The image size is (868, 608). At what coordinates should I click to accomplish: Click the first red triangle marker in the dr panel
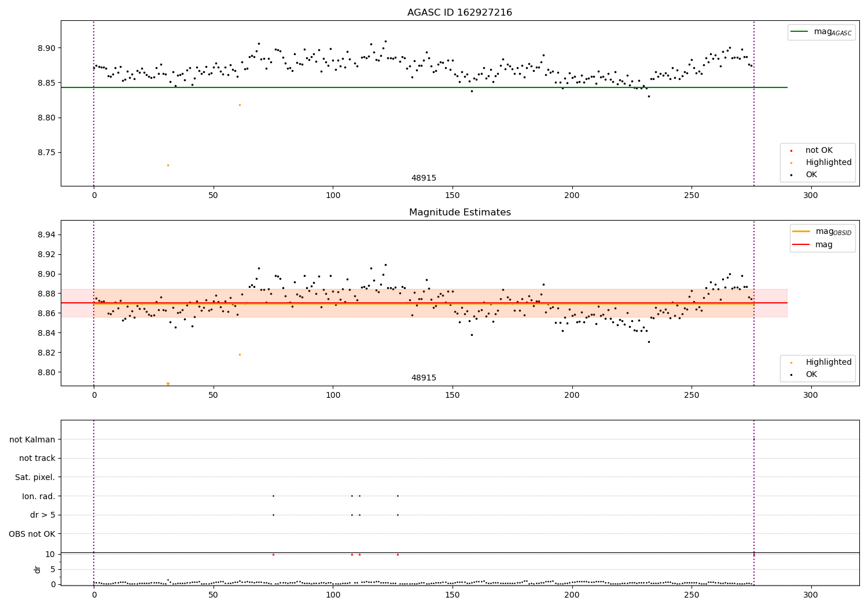[x=273, y=554]
